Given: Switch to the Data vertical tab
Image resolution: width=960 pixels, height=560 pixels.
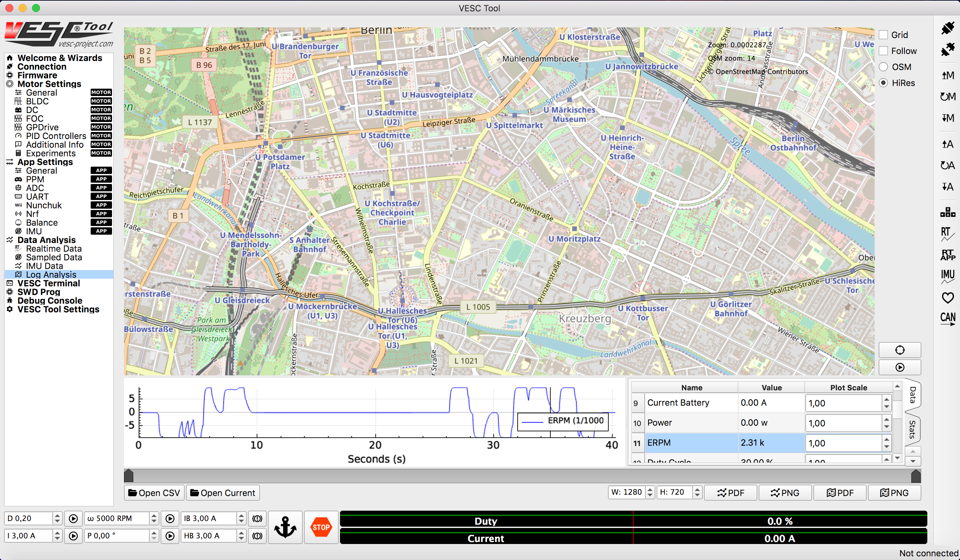Looking at the screenshot, I should [x=913, y=395].
